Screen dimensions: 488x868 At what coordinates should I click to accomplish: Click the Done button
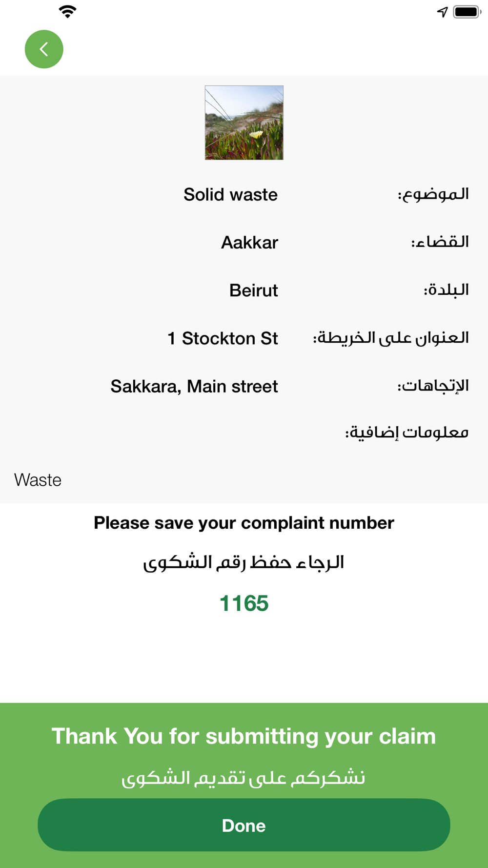tap(244, 825)
